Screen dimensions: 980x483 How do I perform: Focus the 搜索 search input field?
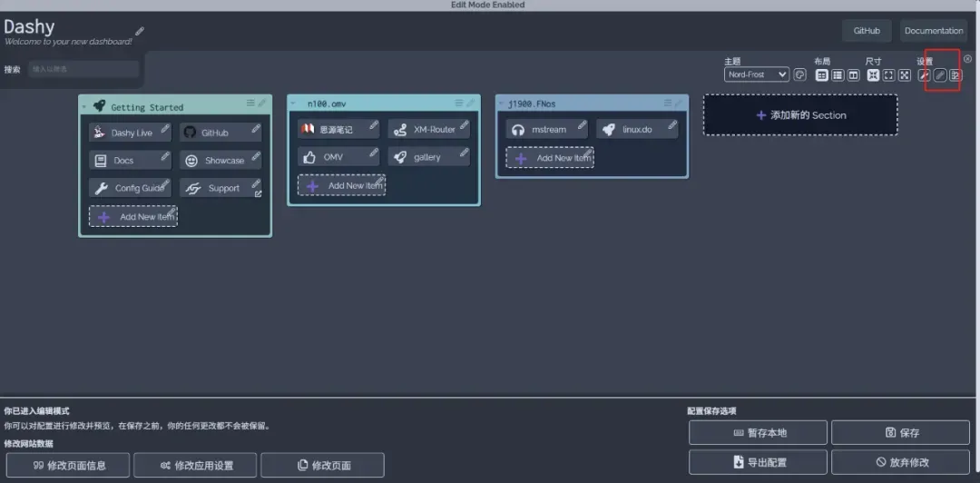tap(83, 69)
